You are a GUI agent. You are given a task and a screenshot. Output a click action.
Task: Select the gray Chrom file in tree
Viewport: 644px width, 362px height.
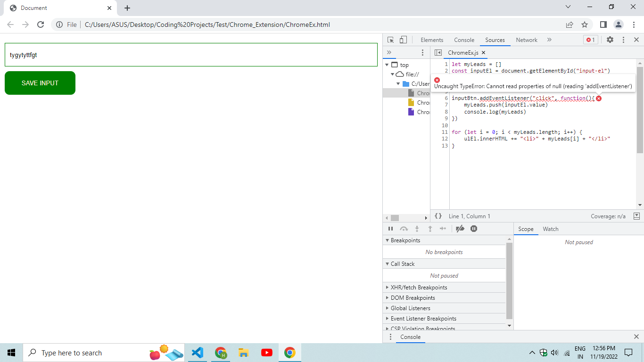[x=419, y=93]
